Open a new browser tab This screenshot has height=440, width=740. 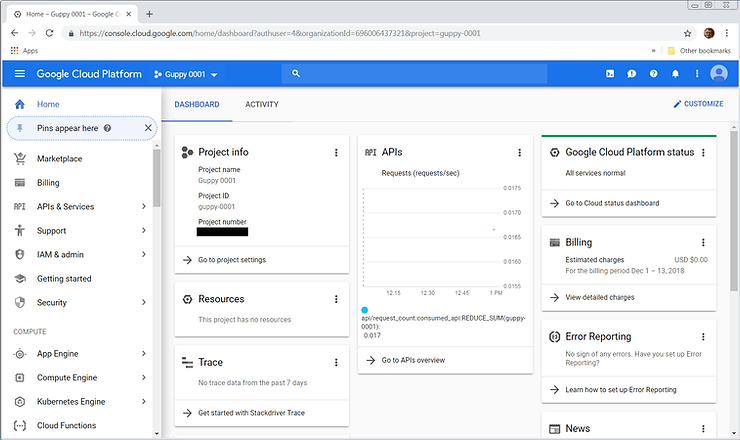tap(149, 14)
